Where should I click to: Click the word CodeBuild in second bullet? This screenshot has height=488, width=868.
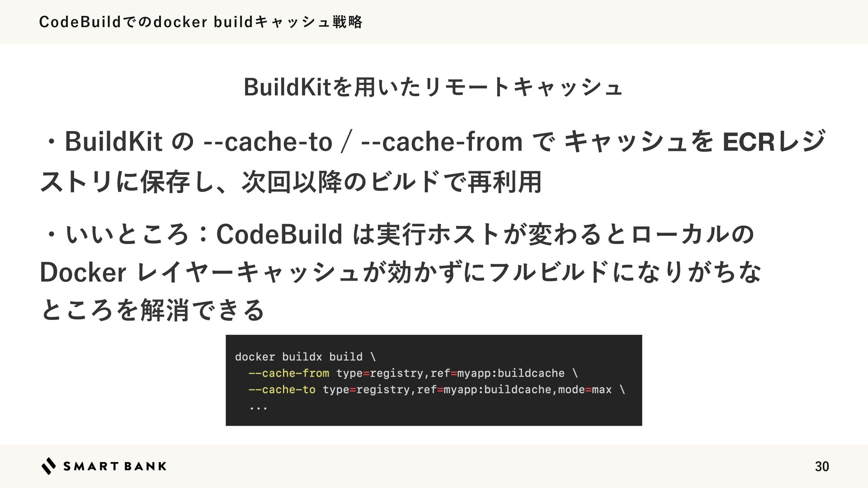(x=279, y=234)
